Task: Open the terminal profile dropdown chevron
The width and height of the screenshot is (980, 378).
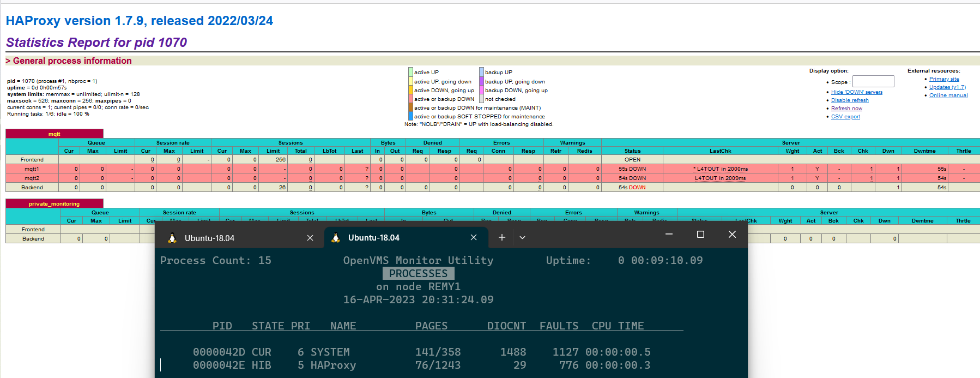Action: coord(522,237)
